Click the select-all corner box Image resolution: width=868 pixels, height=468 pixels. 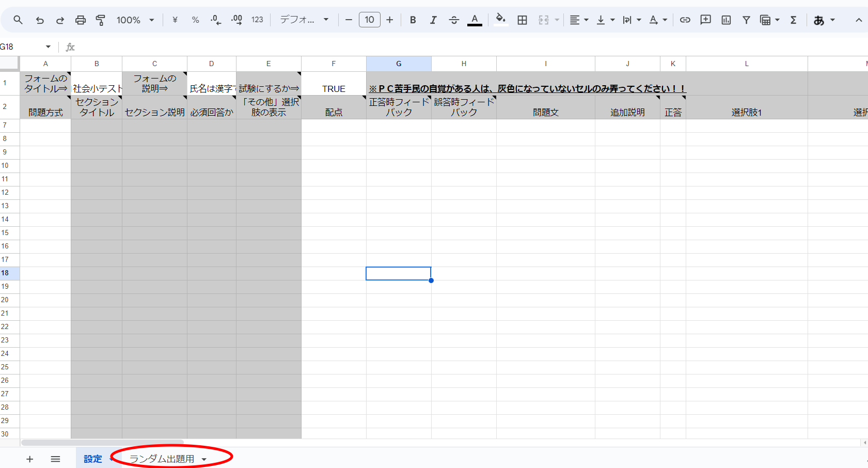click(x=10, y=64)
